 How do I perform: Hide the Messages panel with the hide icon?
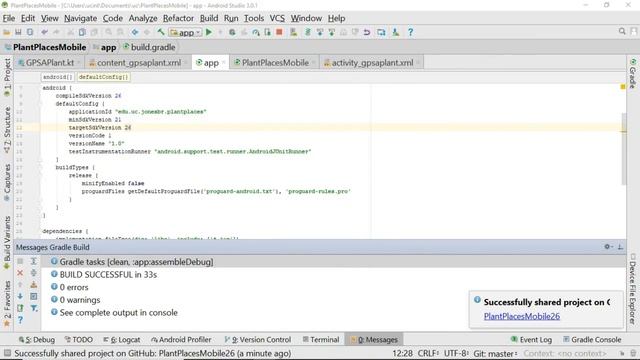pyautogui.click(x=620, y=247)
